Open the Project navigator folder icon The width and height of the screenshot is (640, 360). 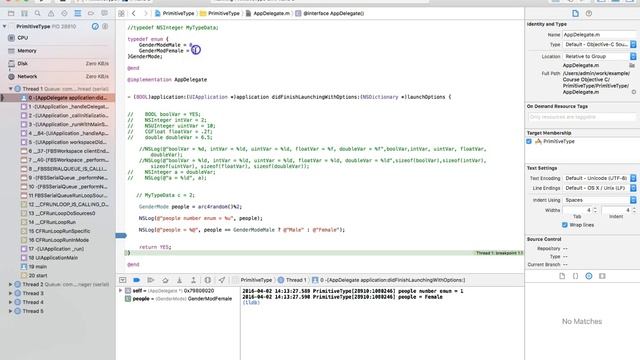(x=11, y=13)
